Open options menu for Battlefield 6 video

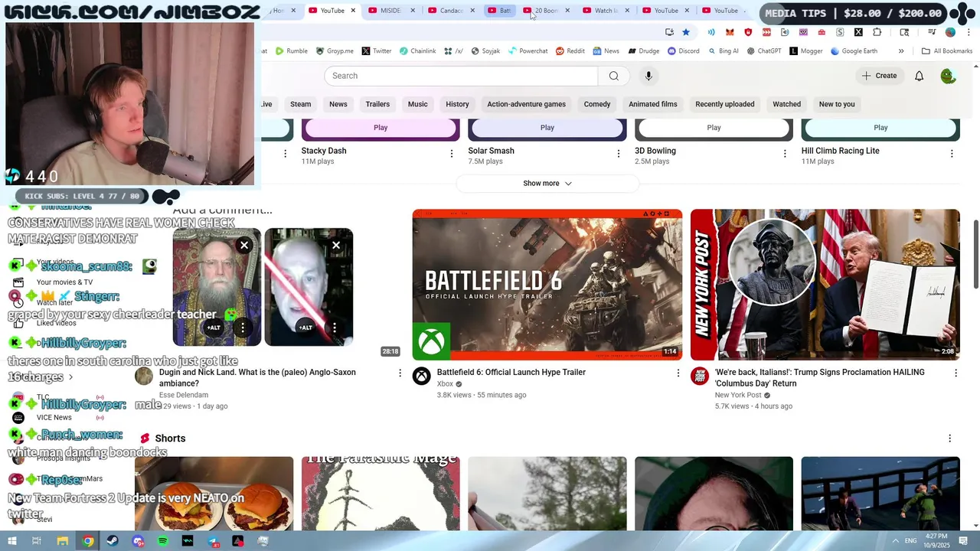point(678,373)
